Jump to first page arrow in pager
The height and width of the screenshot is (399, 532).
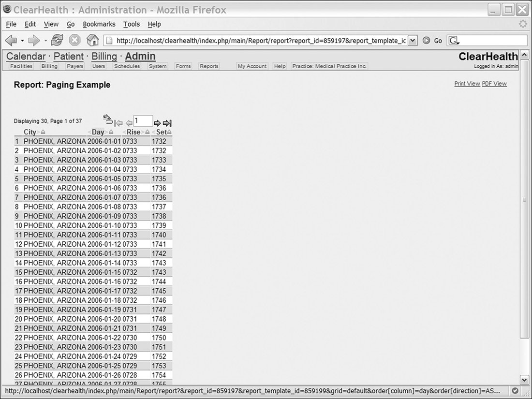pyautogui.click(x=118, y=123)
